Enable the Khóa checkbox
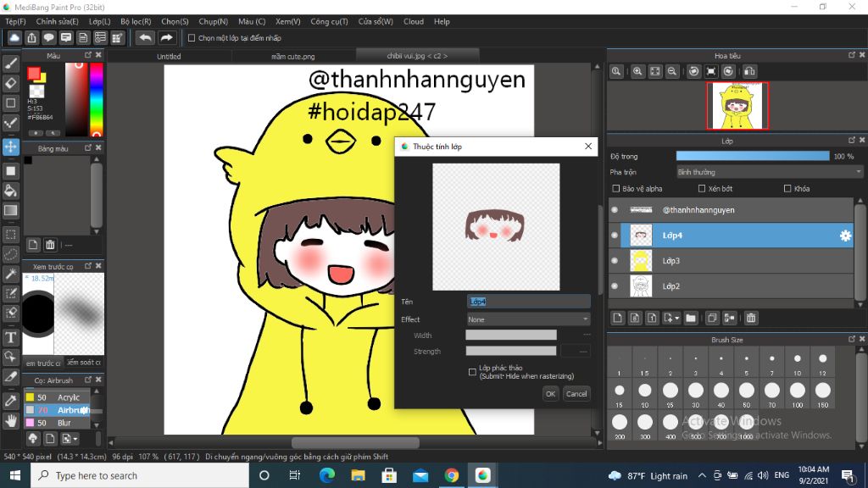Viewport: 868px width, 488px height. pos(787,189)
